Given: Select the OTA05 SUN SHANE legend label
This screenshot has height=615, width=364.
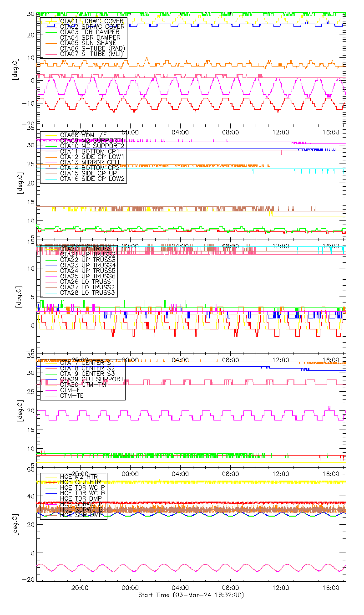Looking at the screenshot, I should pyautogui.click(x=85, y=43).
